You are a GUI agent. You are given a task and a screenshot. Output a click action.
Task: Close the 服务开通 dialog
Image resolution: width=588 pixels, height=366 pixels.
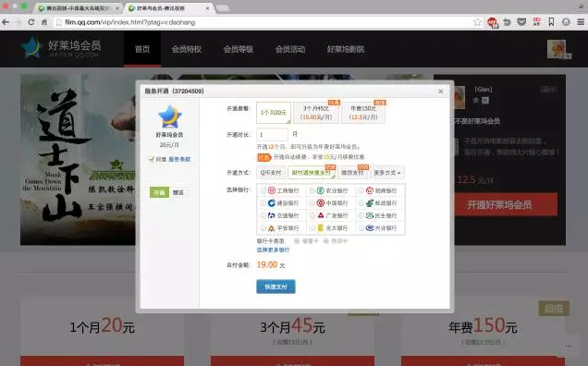click(441, 91)
